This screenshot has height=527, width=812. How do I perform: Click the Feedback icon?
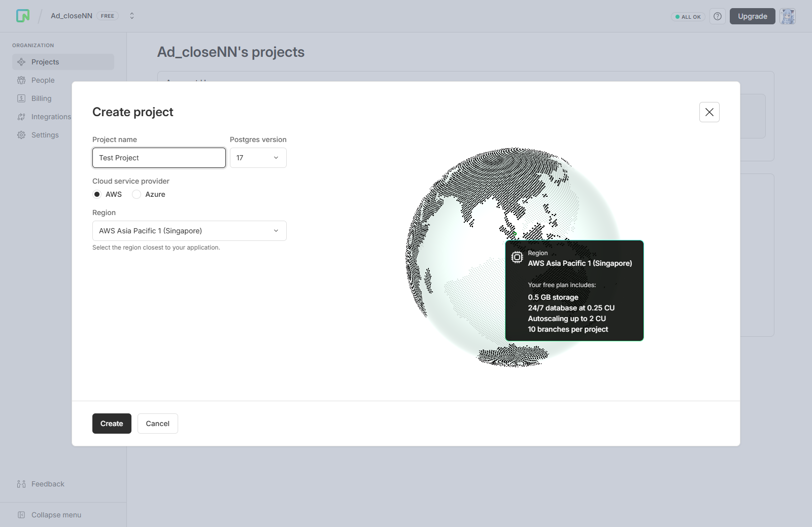point(21,484)
